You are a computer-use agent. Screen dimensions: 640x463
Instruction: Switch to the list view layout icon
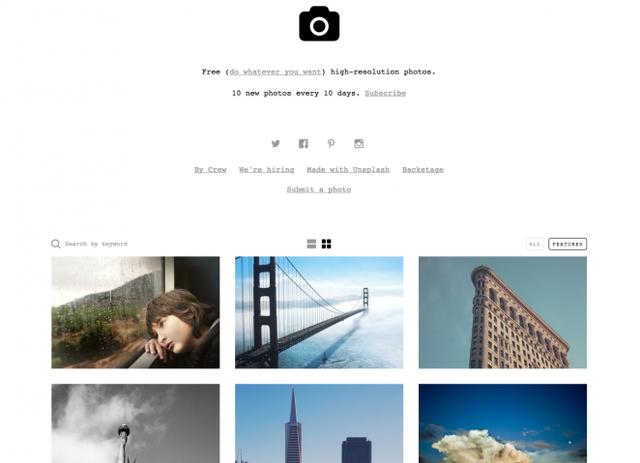[x=311, y=244]
